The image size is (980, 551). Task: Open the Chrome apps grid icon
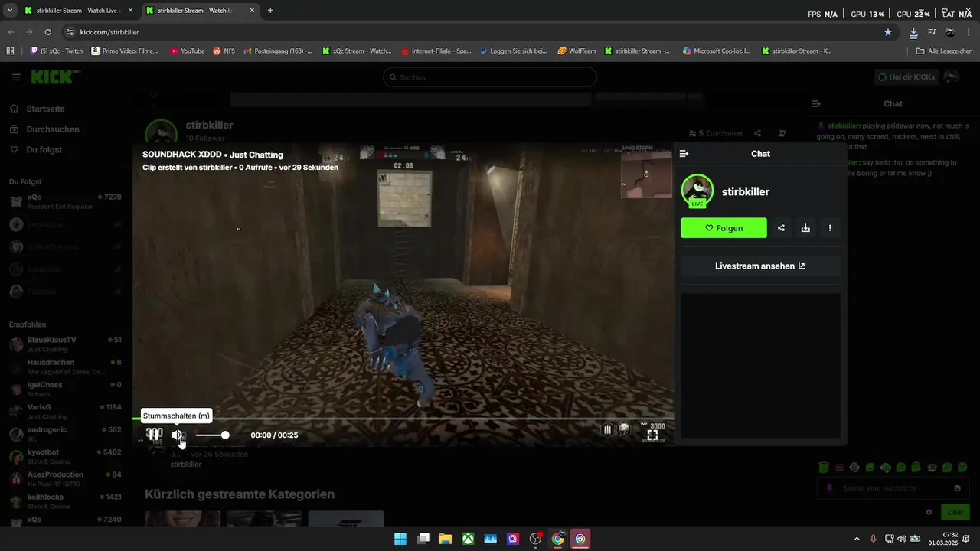tap(10, 51)
